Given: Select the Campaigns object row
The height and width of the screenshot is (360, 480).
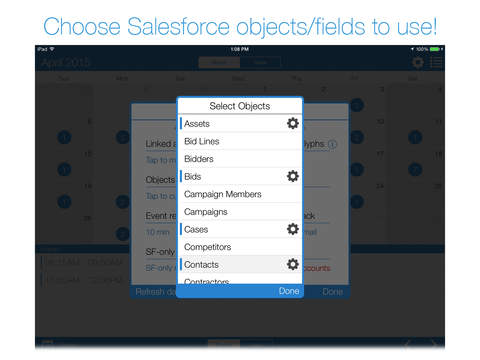Looking at the screenshot, I should (x=240, y=212).
